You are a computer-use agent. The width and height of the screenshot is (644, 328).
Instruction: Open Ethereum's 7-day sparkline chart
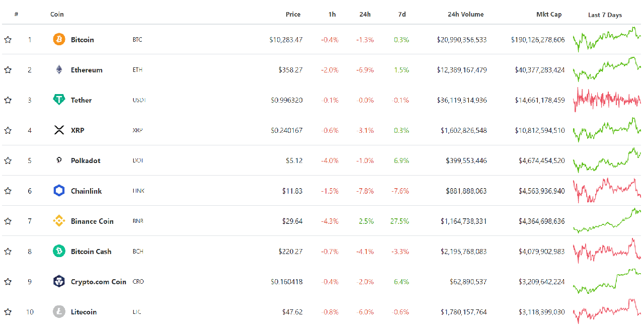click(607, 69)
